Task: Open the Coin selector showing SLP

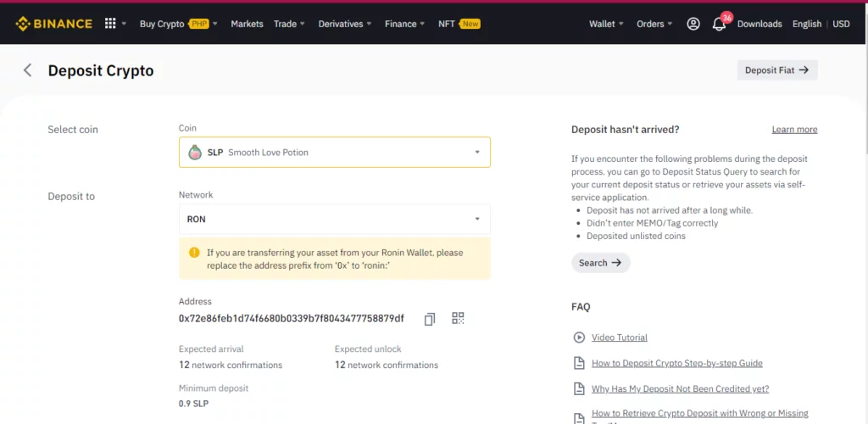Action: (x=334, y=153)
